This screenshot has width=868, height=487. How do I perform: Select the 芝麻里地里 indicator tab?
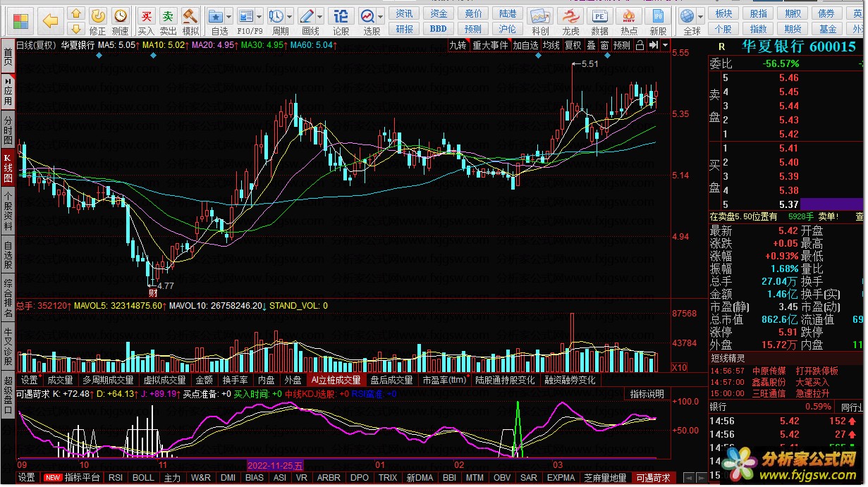tap(604, 478)
